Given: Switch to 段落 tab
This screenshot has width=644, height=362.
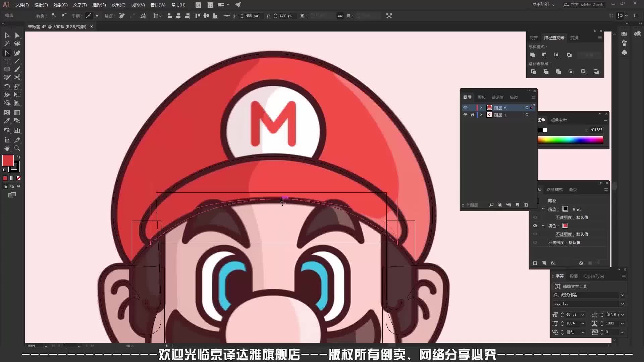Looking at the screenshot, I should pyautogui.click(x=574, y=276).
